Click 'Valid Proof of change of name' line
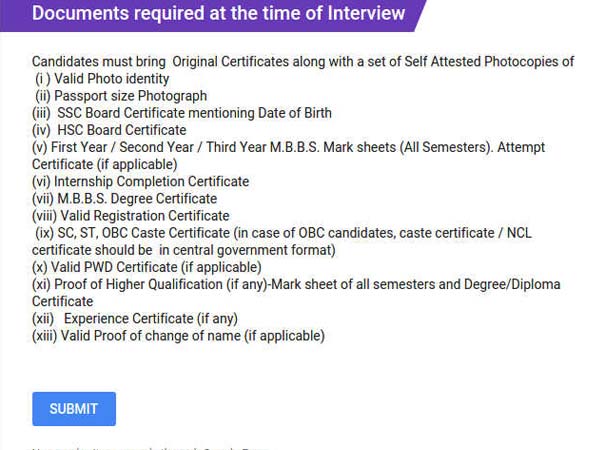Image resolution: width=600 pixels, height=450 pixels. click(x=178, y=336)
